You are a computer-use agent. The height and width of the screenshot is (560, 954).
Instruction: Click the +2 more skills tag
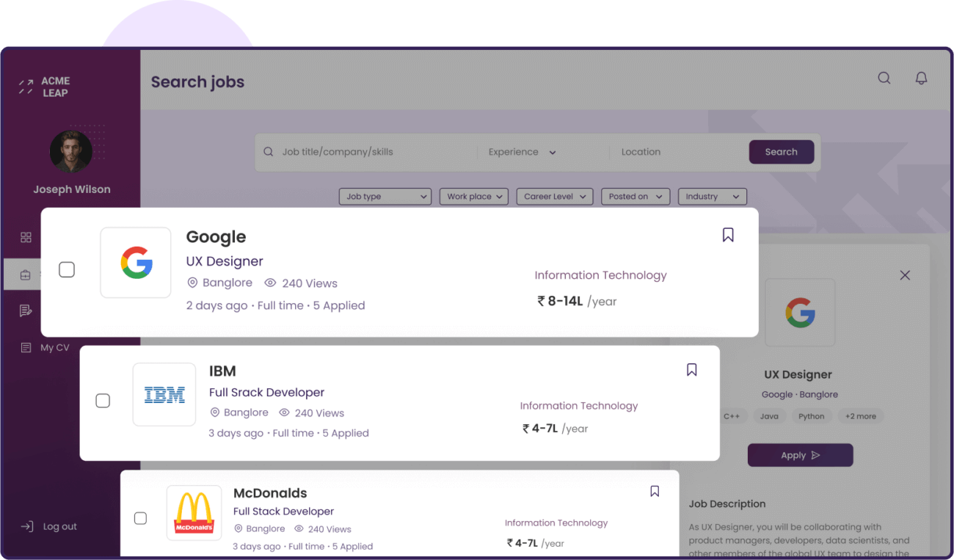pos(860,416)
